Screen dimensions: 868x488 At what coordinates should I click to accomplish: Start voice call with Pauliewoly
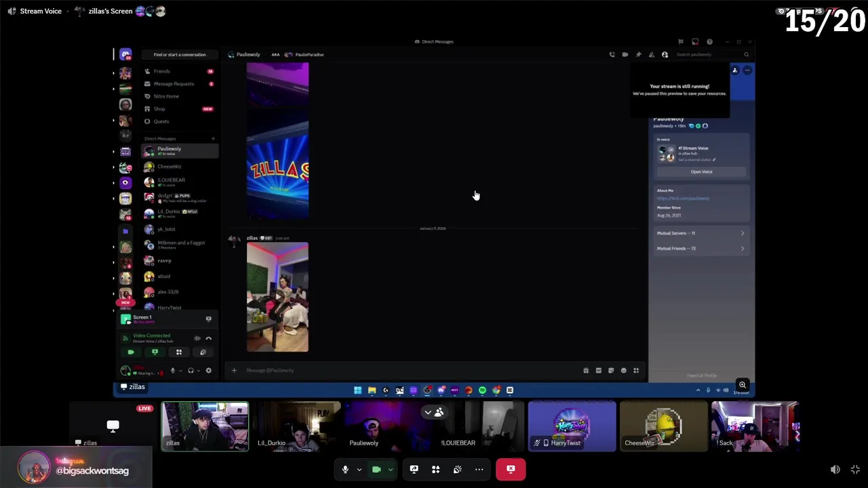pos(612,55)
